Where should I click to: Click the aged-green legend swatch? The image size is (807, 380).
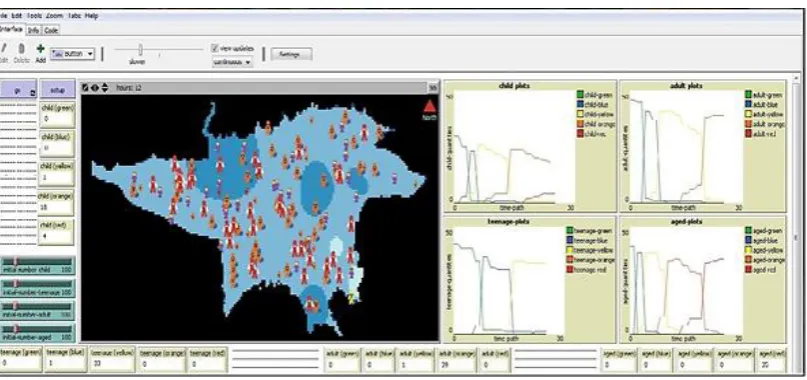[748, 231]
